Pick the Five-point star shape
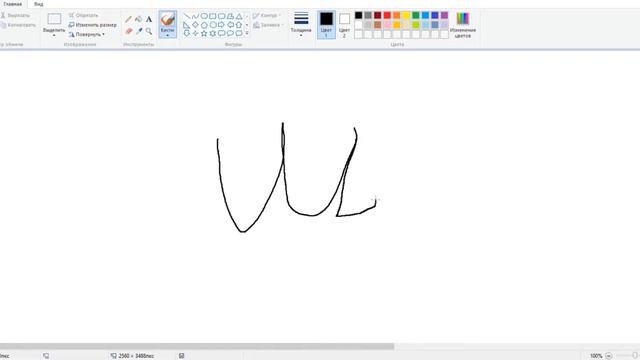The width and height of the screenshot is (640, 360). [204, 33]
